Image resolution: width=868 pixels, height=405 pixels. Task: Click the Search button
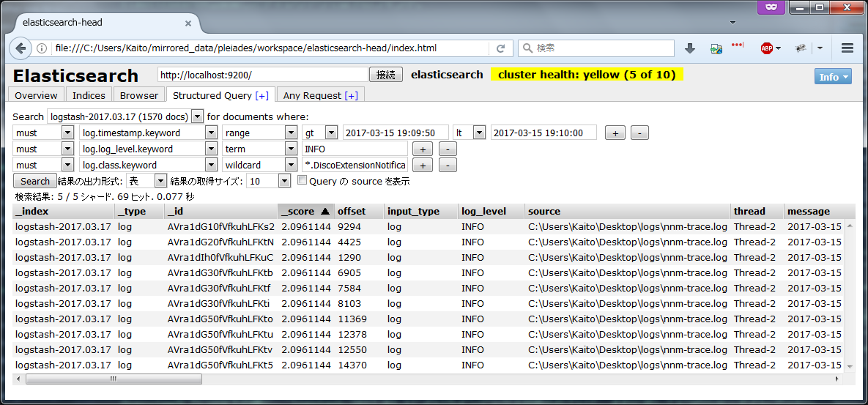pyautogui.click(x=35, y=181)
